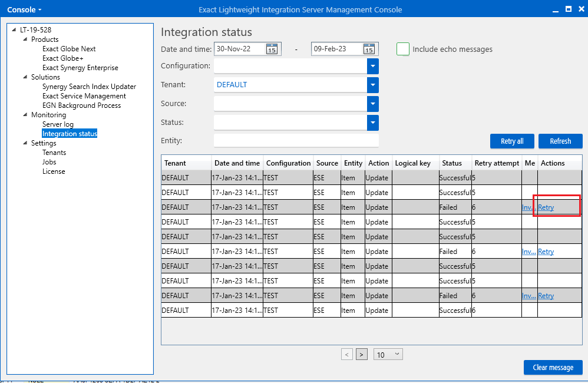Viewport: 588px width, 383px height.
Task: Expand the Configuration dropdown
Action: coord(372,66)
